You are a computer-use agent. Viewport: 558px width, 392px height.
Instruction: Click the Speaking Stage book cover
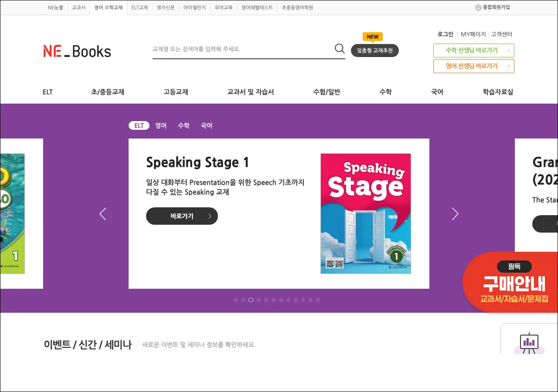click(365, 213)
